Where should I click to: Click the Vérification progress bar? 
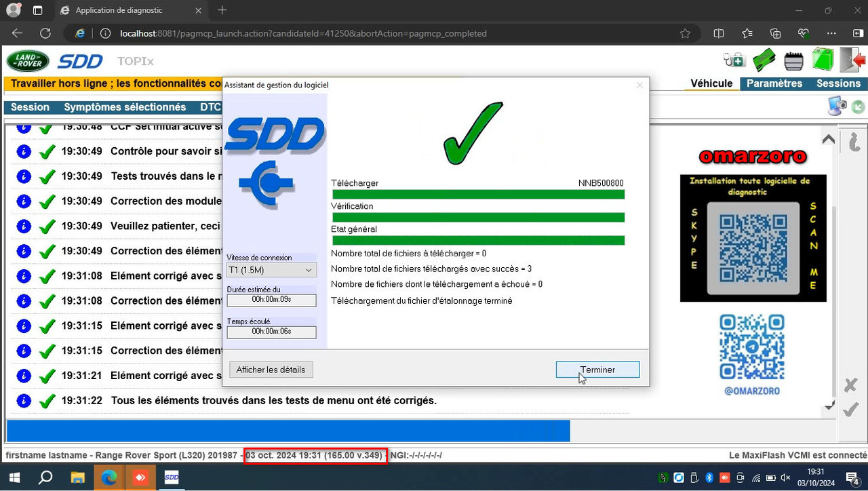coord(478,218)
